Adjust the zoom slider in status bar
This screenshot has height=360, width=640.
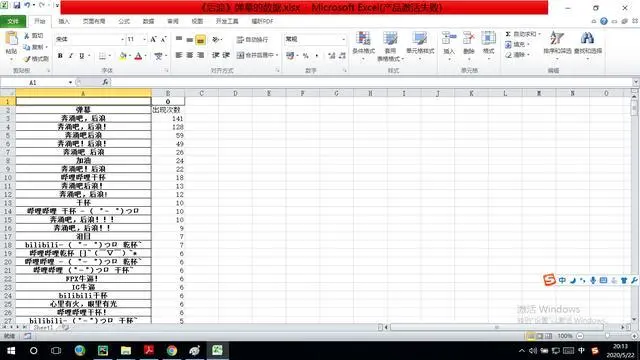(x=607, y=336)
